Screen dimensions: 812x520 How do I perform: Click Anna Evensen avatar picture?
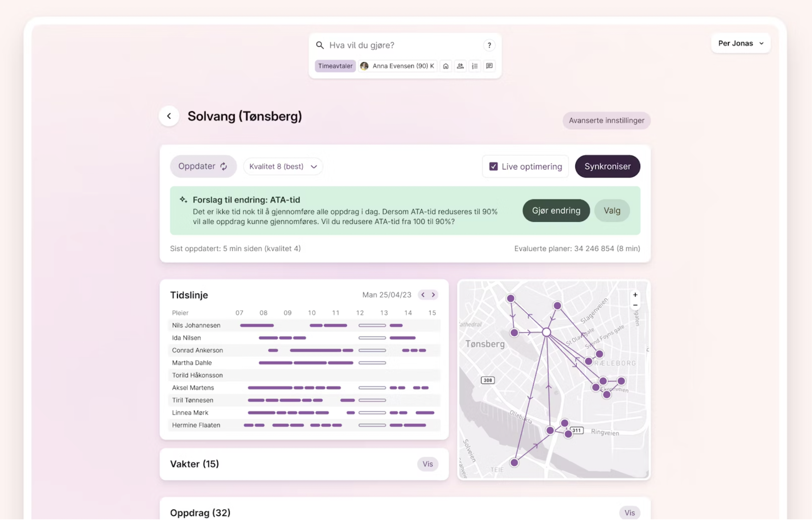tap(364, 66)
